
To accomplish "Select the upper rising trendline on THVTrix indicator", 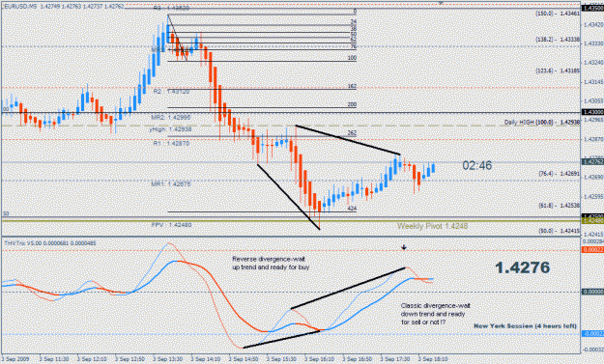I will 348,288.
